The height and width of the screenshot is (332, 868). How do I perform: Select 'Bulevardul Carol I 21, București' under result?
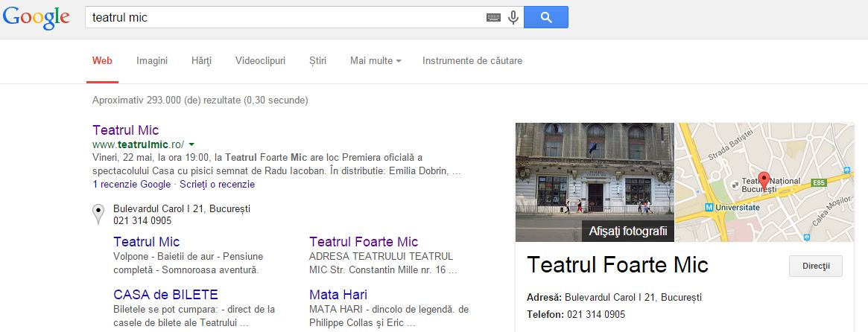coord(182,208)
